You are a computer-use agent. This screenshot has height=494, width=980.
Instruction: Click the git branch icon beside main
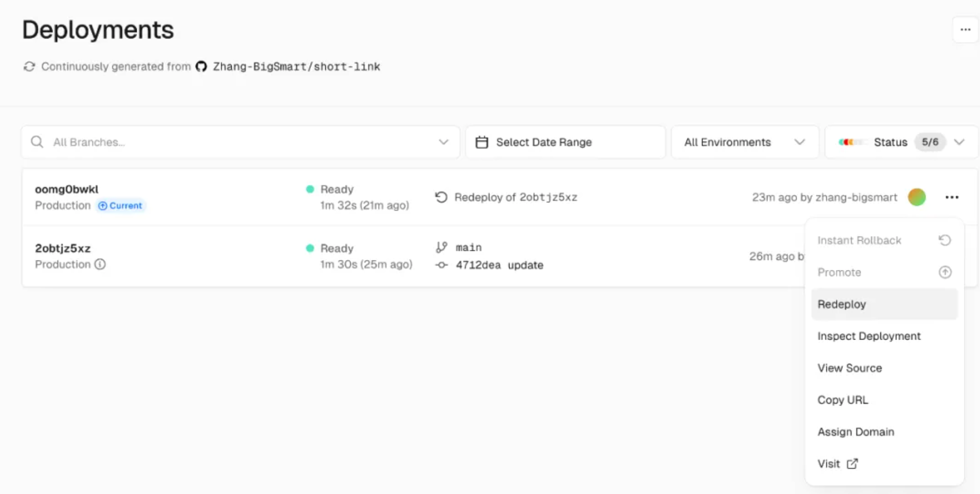tap(442, 248)
